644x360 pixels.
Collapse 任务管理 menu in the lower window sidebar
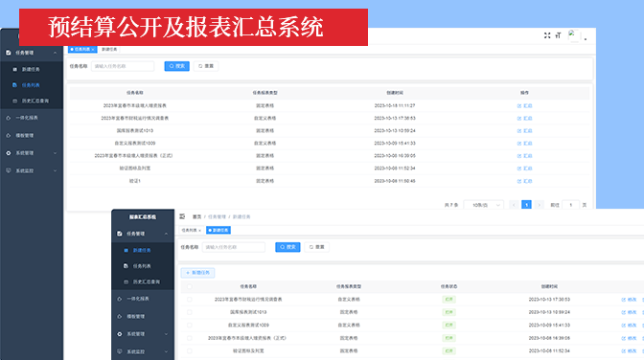[x=143, y=234]
